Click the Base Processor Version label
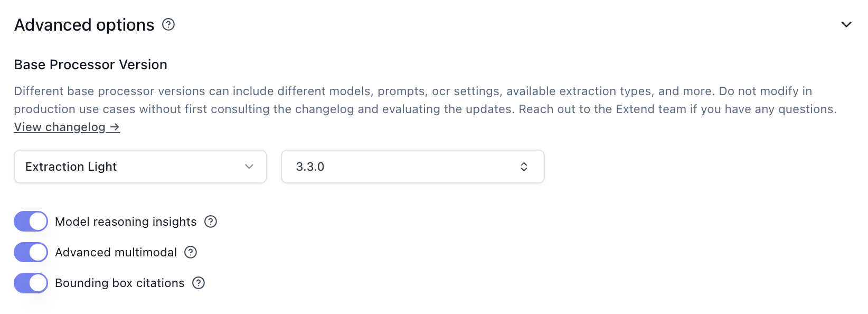Screen dimensions: 868x314 coord(90,64)
